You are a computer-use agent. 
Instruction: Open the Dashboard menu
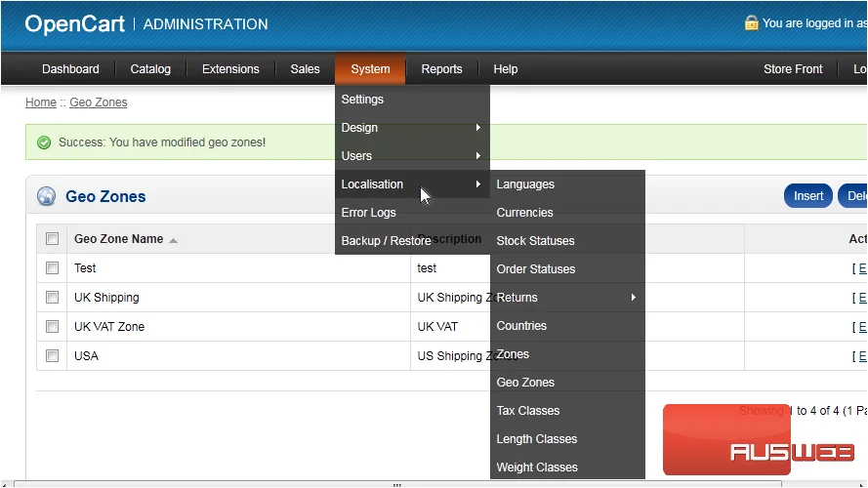click(71, 69)
